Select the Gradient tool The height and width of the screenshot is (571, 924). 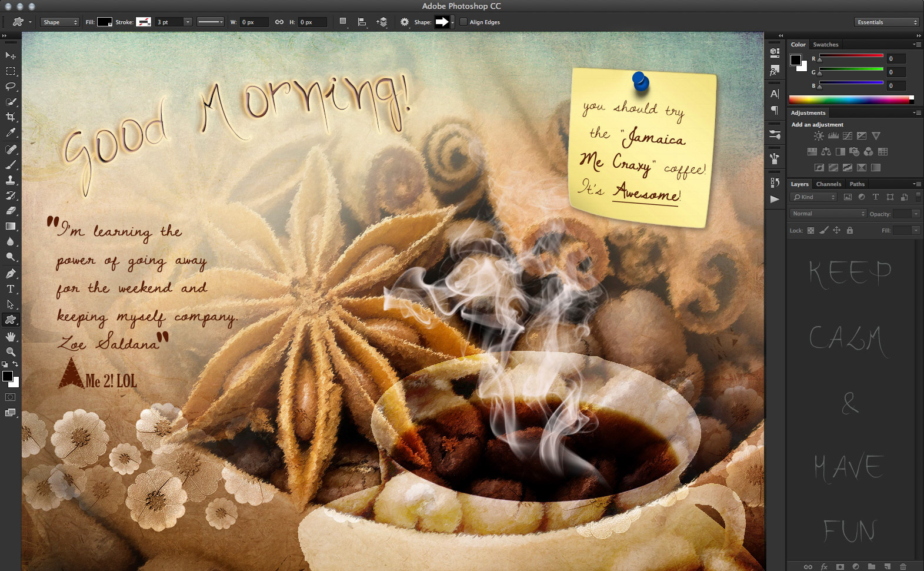[11, 226]
